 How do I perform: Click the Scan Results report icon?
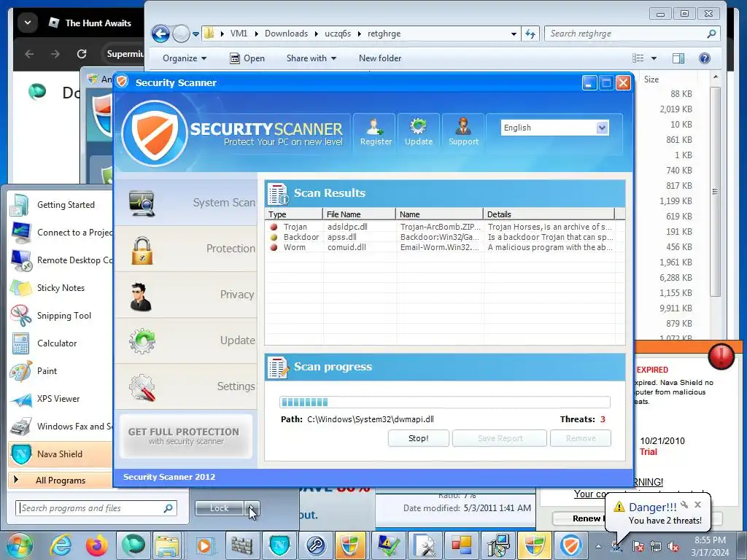tap(278, 193)
